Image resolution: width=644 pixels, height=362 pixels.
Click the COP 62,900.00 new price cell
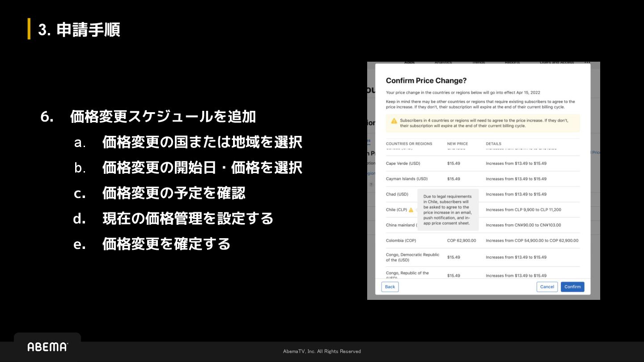tap(462, 240)
